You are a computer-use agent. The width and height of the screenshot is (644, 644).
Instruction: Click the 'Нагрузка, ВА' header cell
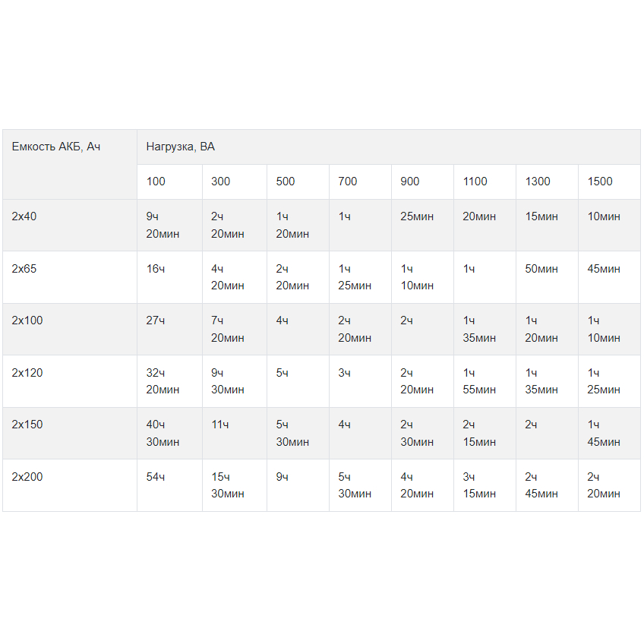tap(389, 147)
